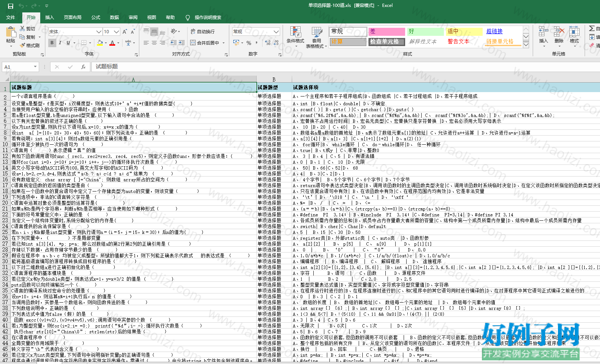The height and width of the screenshot is (364, 600).
Task: Click the Undo arrow icon
Action: (21, 6)
